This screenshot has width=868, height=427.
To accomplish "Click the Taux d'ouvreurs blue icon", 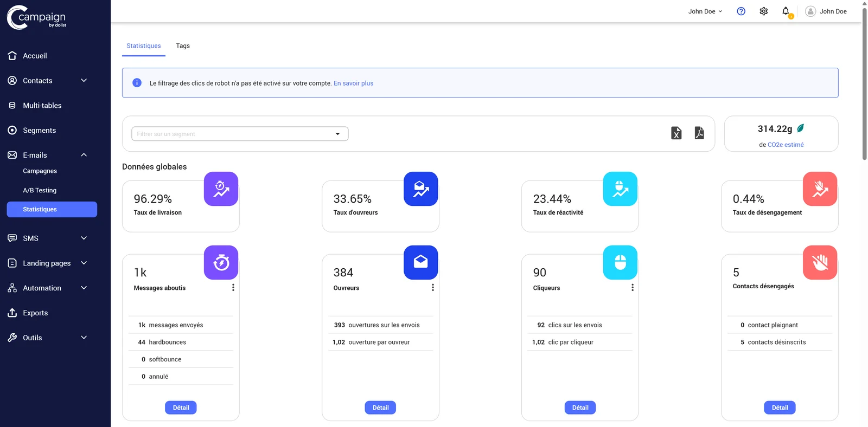I will pyautogui.click(x=420, y=189).
